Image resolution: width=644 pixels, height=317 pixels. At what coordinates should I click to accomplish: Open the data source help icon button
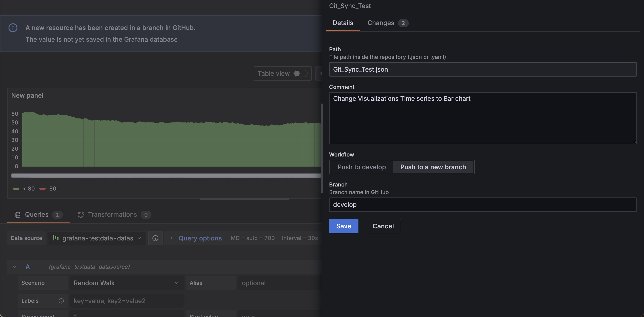pos(155,238)
